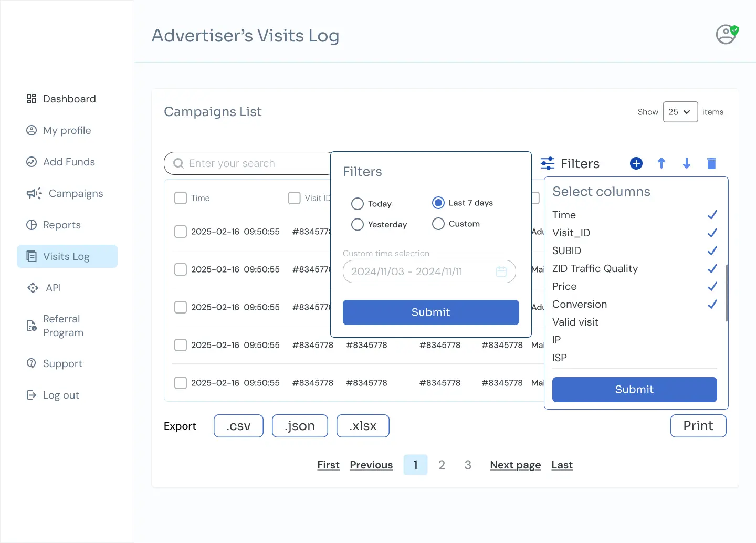Click the blue up arrow icon

pos(661,163)
